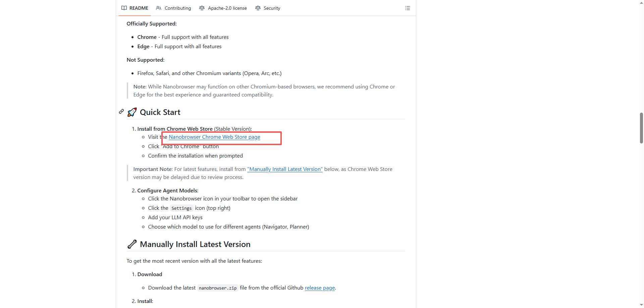Click the Manually Install Latest Version heading
The image size is (644, 308).
coord(195,244)
